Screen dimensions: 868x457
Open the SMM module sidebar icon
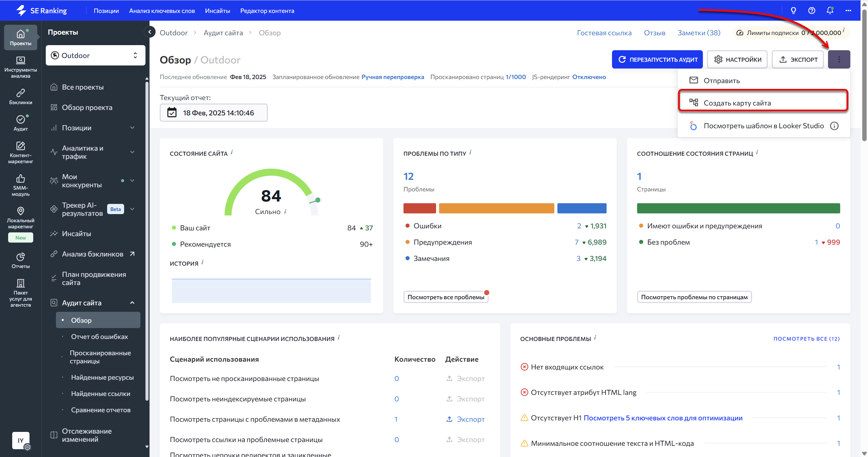coord(21,185)
